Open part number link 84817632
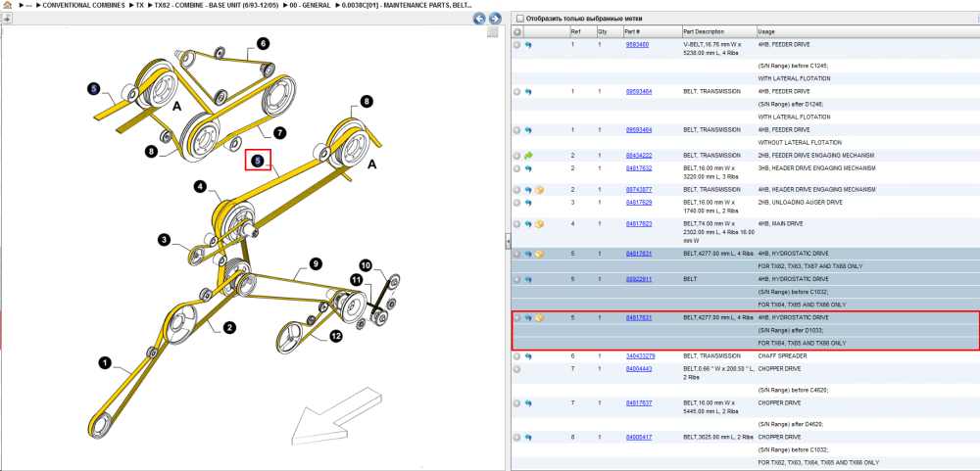The width and height of the screenshot is (980, 471). 639,168
